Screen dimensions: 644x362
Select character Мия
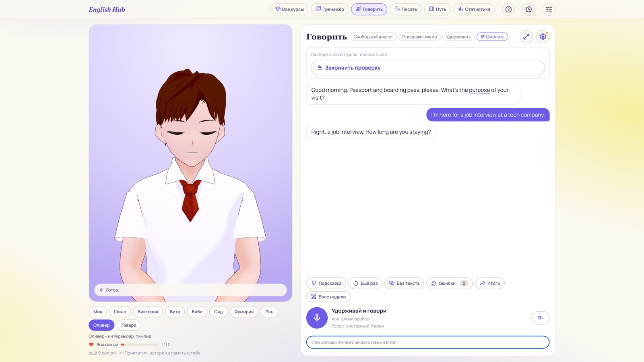98,312
